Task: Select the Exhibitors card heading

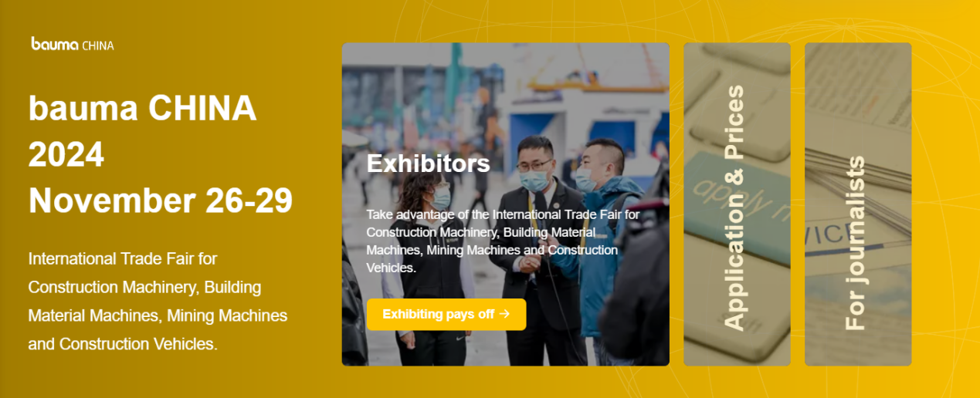Action: 428,164
